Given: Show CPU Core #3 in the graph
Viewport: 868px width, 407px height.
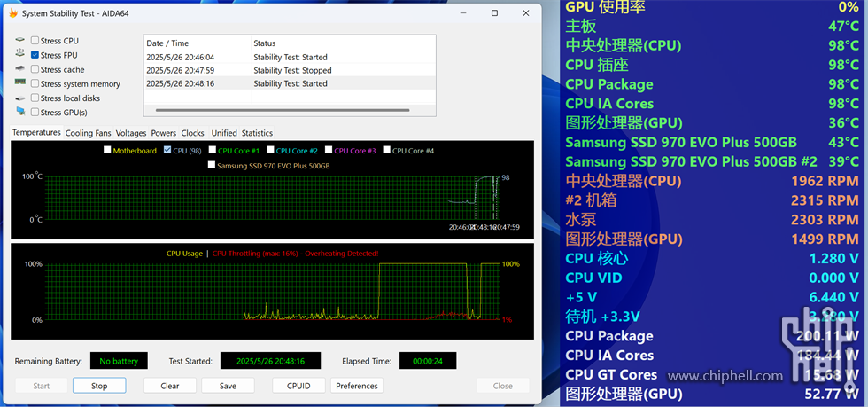Looking at the screenshot, I should (x=329, y=150).
